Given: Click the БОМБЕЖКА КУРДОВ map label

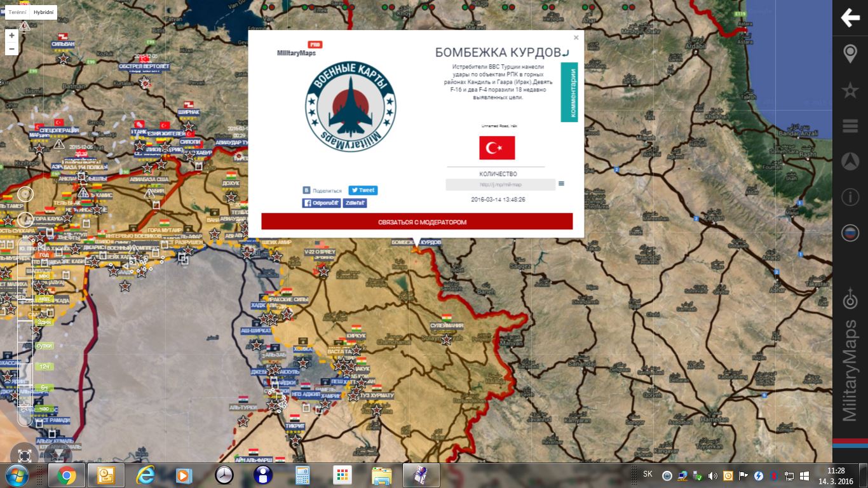Looking at the screenshot, I should coord(416,242).
